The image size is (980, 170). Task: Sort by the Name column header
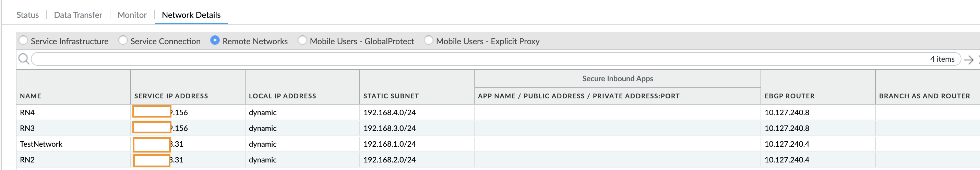click(x=31, y=96)
